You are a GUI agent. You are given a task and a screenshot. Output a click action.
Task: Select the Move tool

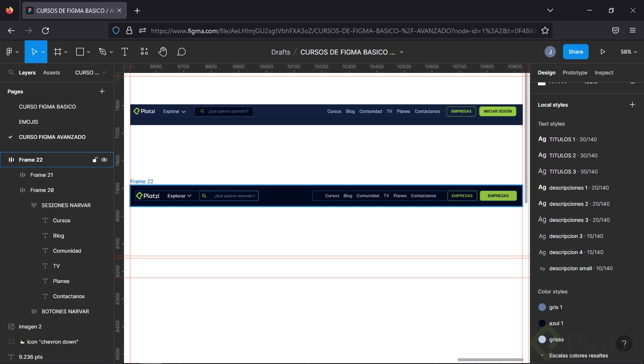tap(34, 52)
